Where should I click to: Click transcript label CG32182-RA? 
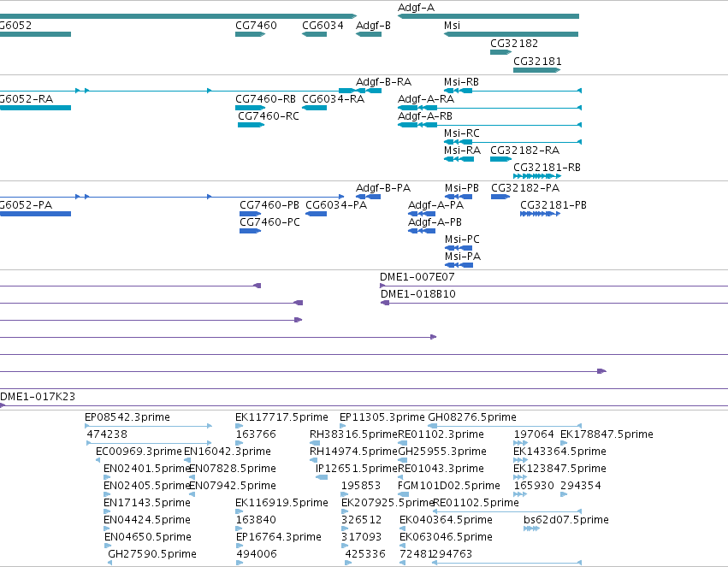524,151
